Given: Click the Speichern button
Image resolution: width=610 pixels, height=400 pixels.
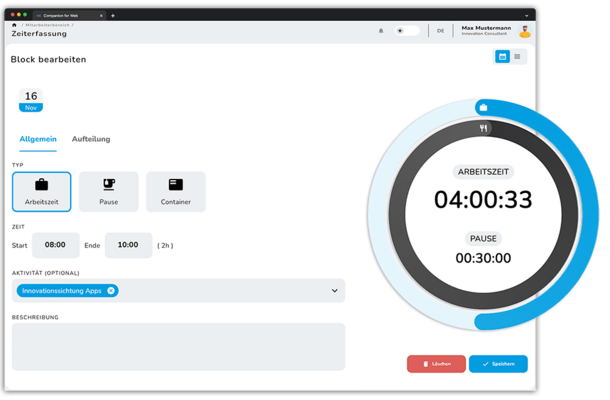Looking at the screenshot, I should click(498, 364).
